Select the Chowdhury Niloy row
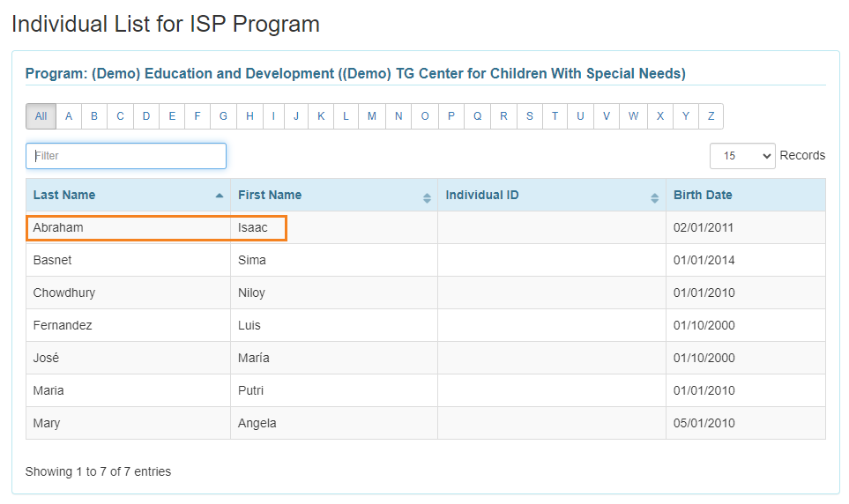The height and width of the screenshot is (504, 849). [x=426, y=293]
